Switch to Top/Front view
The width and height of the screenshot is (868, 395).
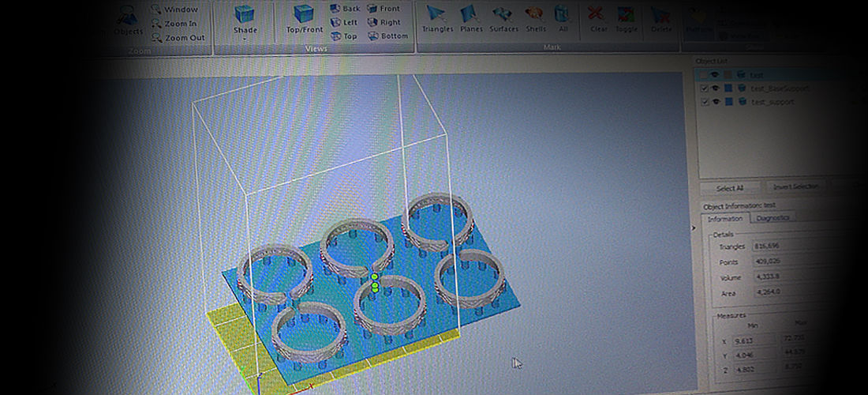304,20
